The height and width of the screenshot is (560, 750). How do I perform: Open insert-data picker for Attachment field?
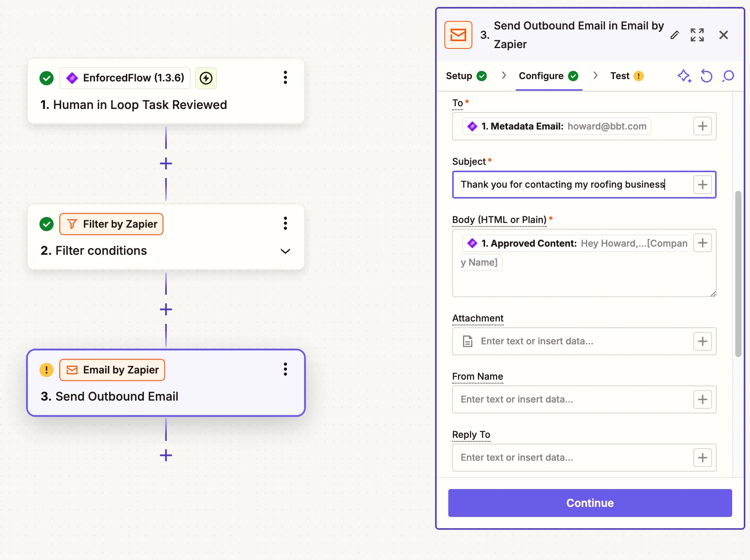point(702,341)
